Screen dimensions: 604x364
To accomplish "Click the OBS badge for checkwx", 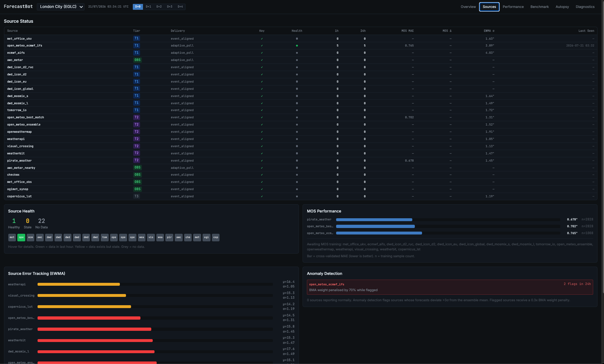I will click(x=138, y=175).
